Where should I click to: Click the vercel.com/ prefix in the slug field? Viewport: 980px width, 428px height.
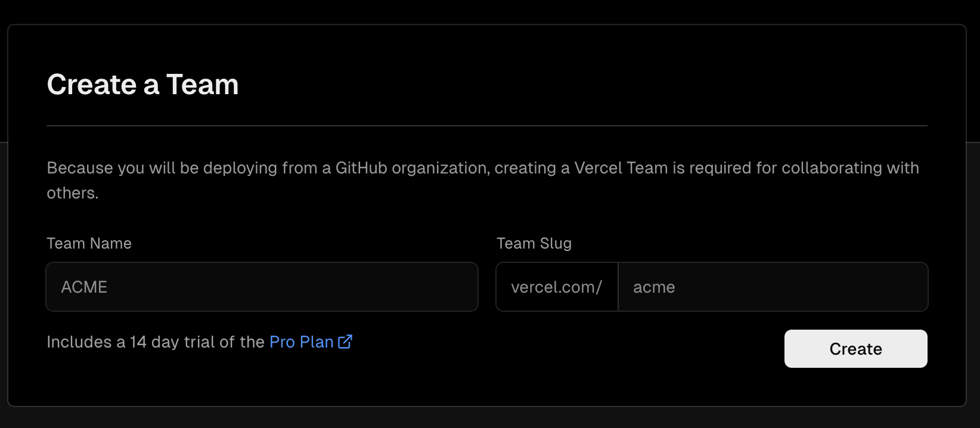pos(557,287)
